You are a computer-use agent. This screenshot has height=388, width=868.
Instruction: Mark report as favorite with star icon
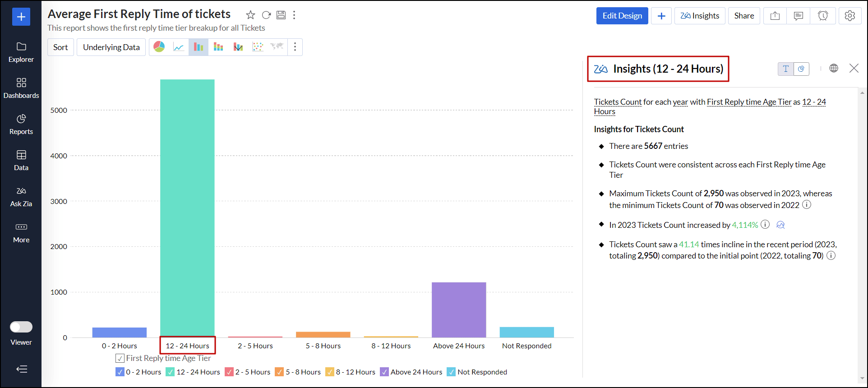tap(250, 15)
